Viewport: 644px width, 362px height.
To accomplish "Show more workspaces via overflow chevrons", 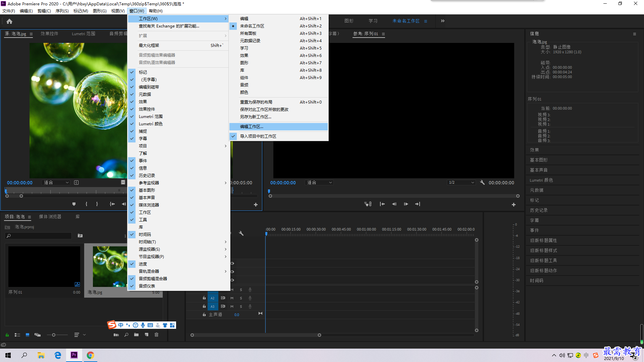I will [443, 21].
